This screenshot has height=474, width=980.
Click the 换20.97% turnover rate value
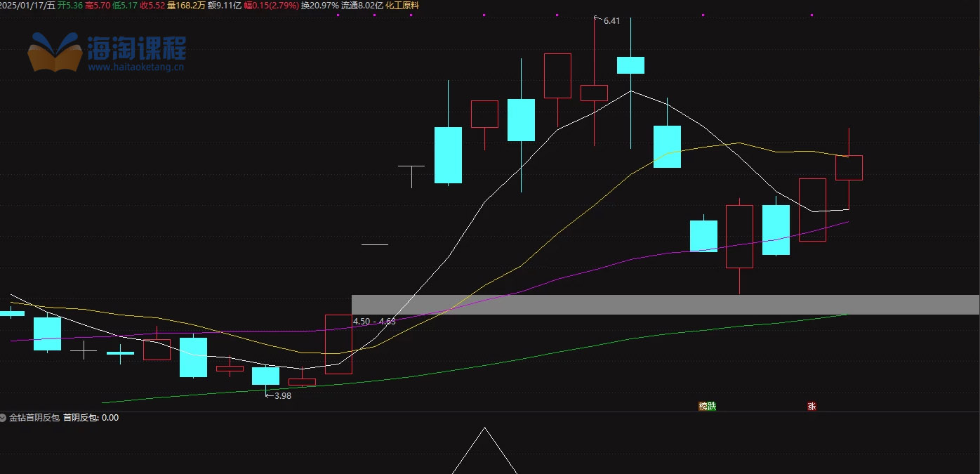point(319,5)
